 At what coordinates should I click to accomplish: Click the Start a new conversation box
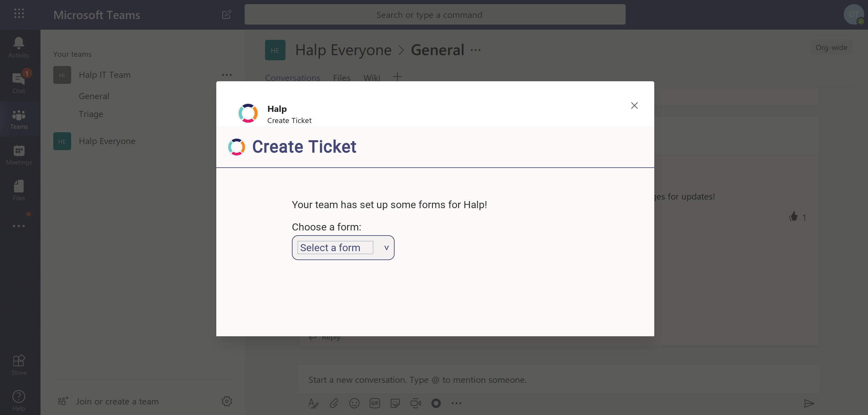[x=558, y=380]
